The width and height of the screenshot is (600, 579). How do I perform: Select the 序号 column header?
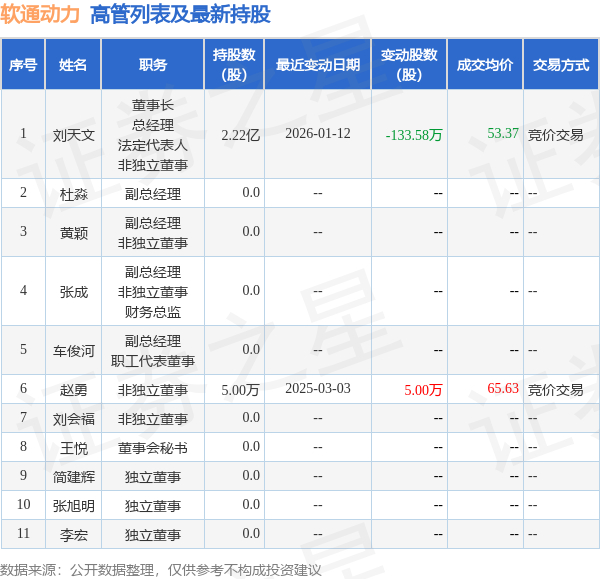pos(23,65)
